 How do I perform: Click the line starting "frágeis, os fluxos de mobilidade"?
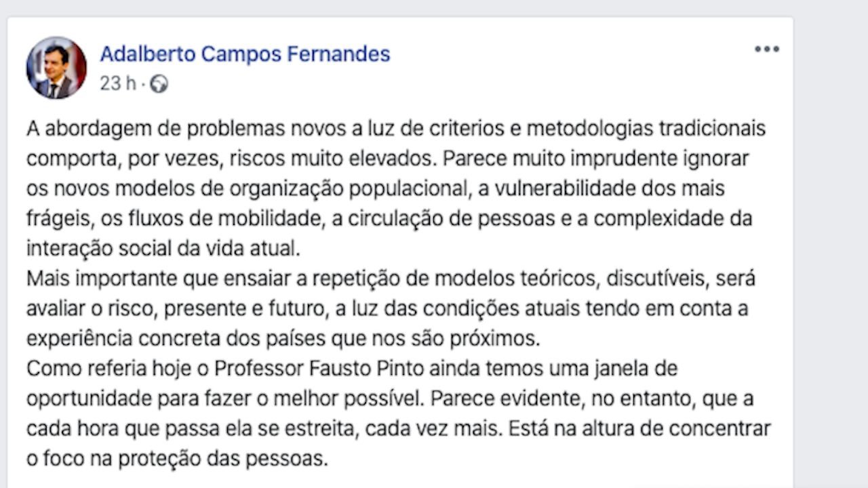click(389, 219)
